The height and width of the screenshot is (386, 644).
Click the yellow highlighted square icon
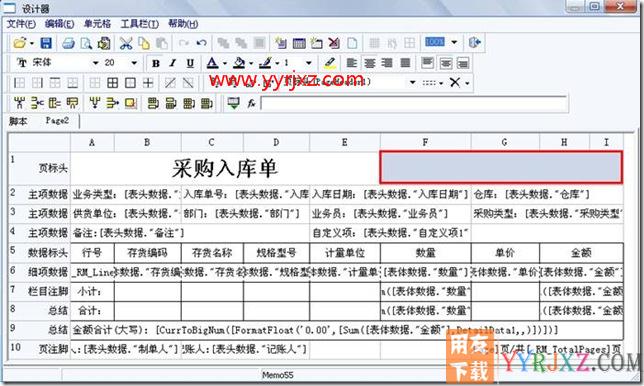pos(131,103)
